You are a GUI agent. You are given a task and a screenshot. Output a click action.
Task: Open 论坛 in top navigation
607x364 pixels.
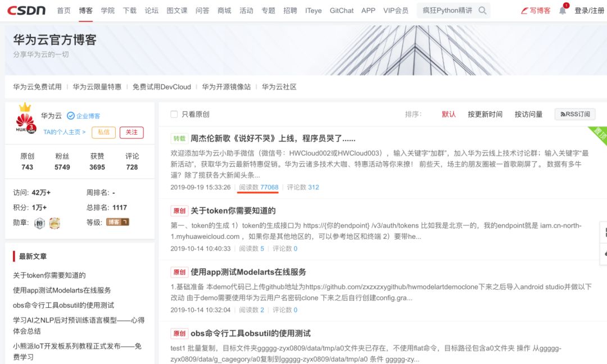coord(152,11)
